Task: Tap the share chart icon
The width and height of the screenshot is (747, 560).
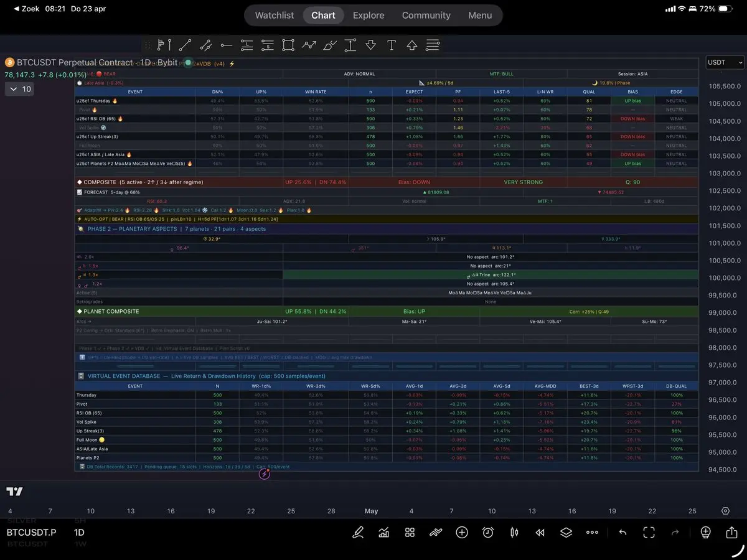Action: 731,533
